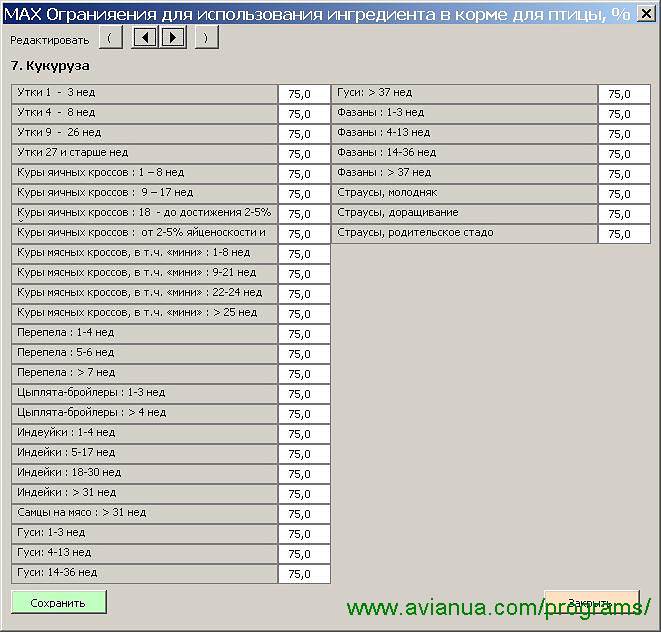This screenshot has height=632, width=661.
Task: Click the Редактировать label
Action: [49, 39]
